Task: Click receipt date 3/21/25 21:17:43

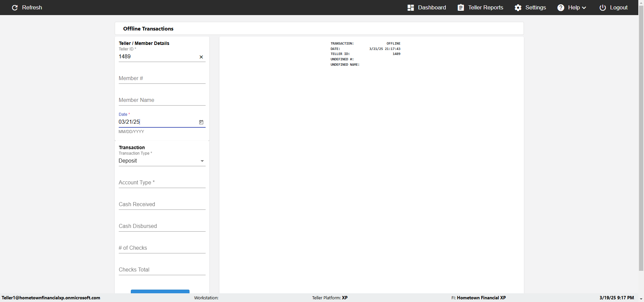Action: click(x=385, y=49)
